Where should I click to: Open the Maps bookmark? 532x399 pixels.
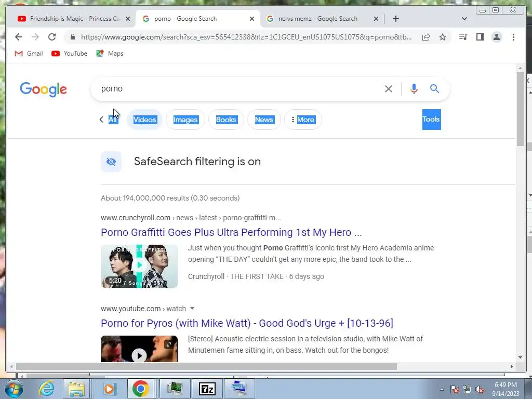tap(110, 54)
